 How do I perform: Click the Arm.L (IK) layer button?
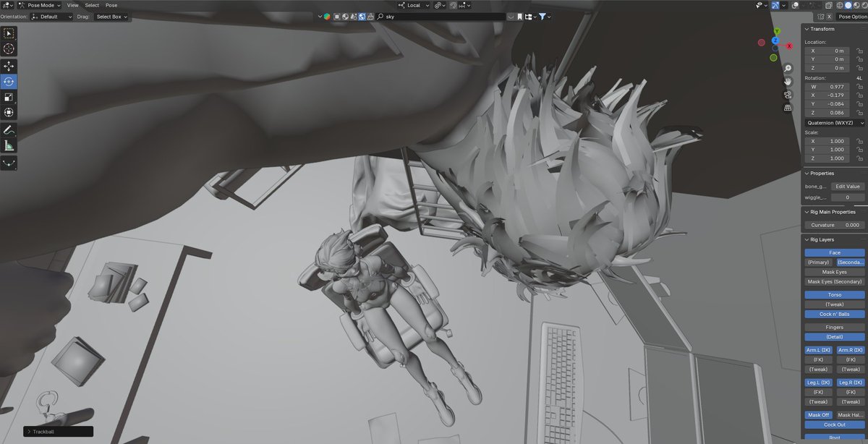819,350
